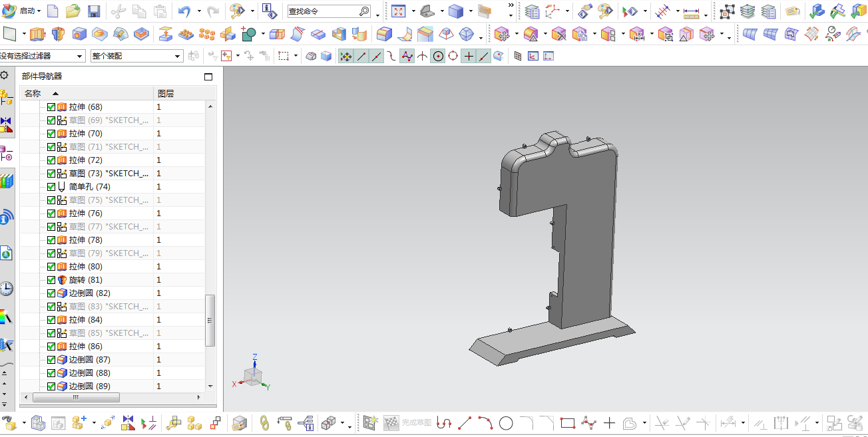Choose the Hole feature tool in the top toolbar
The height and width of the screenshot is (437, 868).
pos(79,34)
